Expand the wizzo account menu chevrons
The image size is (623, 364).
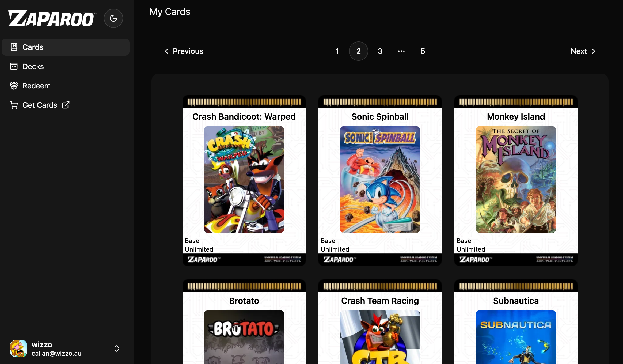tap(117, 348)
